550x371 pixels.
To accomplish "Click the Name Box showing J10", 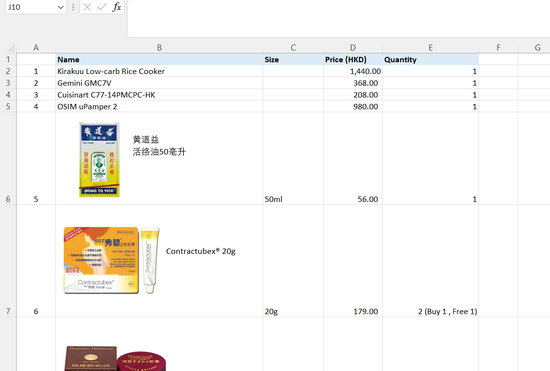I will 36,7.
